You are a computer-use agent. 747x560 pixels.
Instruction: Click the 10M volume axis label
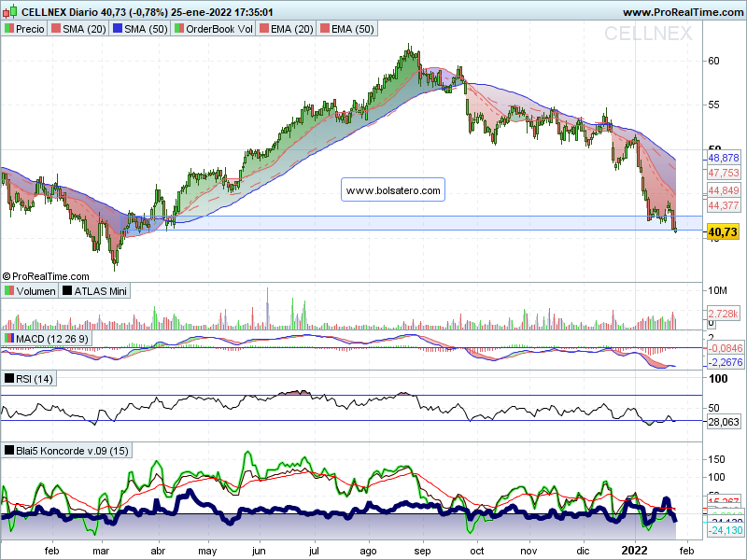(717, 290)
